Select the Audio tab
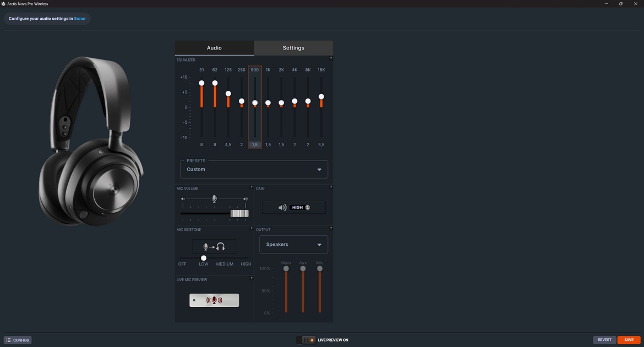The width and height of the screenshot is (644, 347). coord(214,48)
